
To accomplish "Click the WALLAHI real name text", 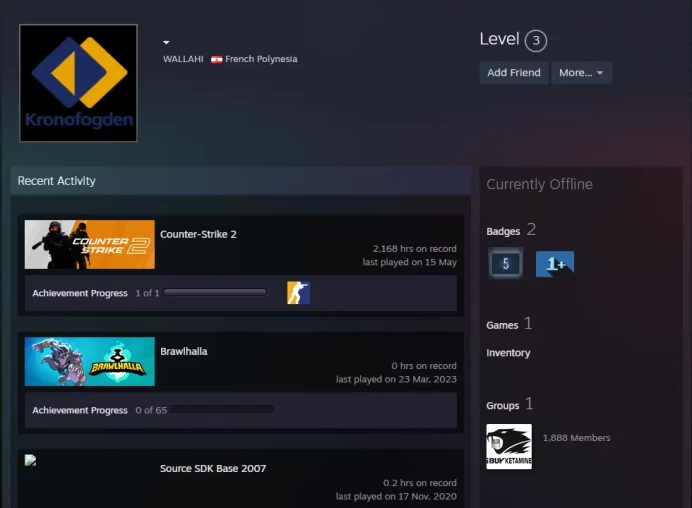I will click(183, 59).
